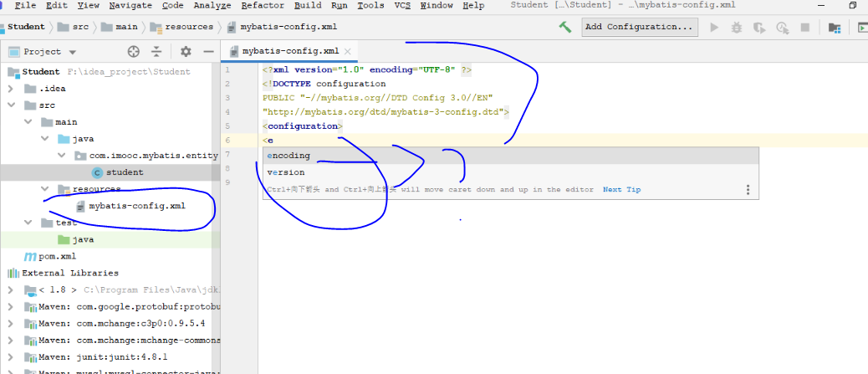Click the Project view icon in the panel header
The width and height of the screenshot is (868, 374).
click(x=13, y=52)
